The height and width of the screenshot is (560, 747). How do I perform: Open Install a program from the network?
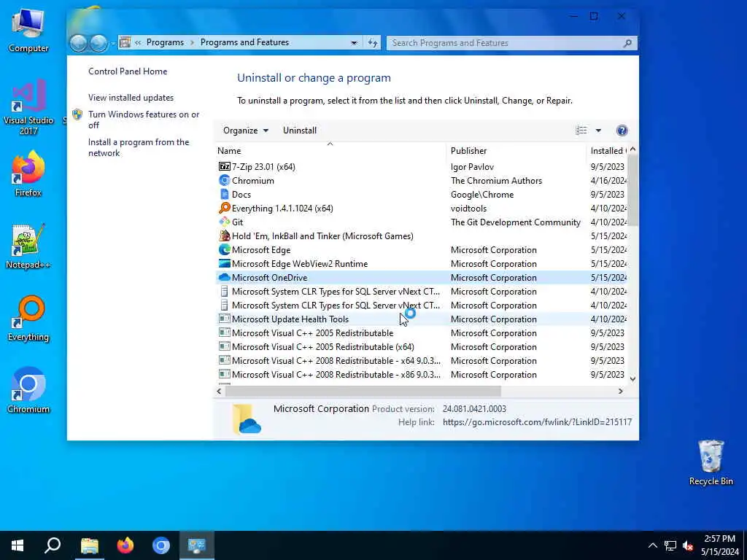[x=139, y=147]
